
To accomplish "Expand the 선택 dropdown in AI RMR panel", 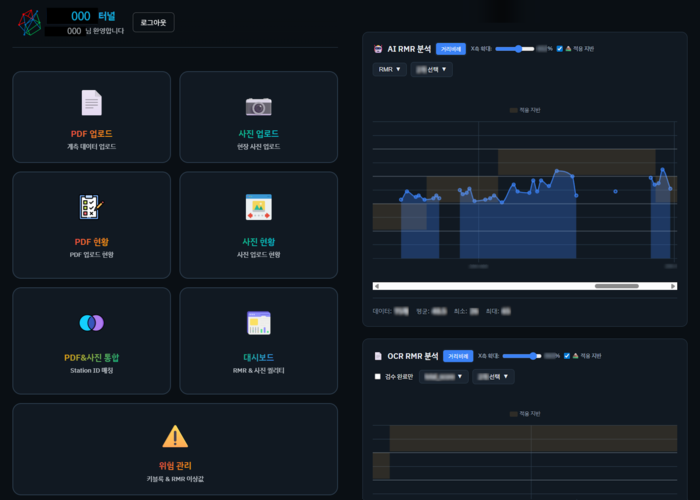I will click(432, 70).
